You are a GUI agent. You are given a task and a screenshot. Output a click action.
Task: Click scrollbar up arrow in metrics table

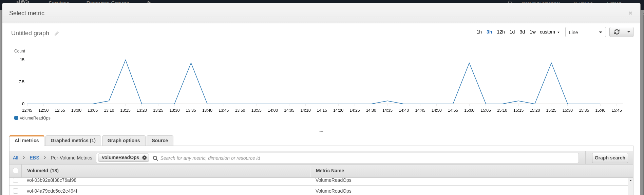(x=630, y=180)
